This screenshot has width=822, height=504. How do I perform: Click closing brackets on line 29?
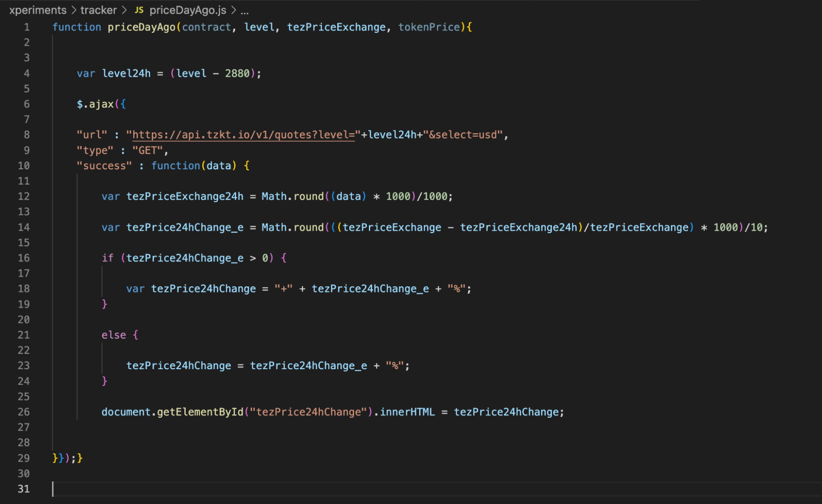[x=67, y=458]
